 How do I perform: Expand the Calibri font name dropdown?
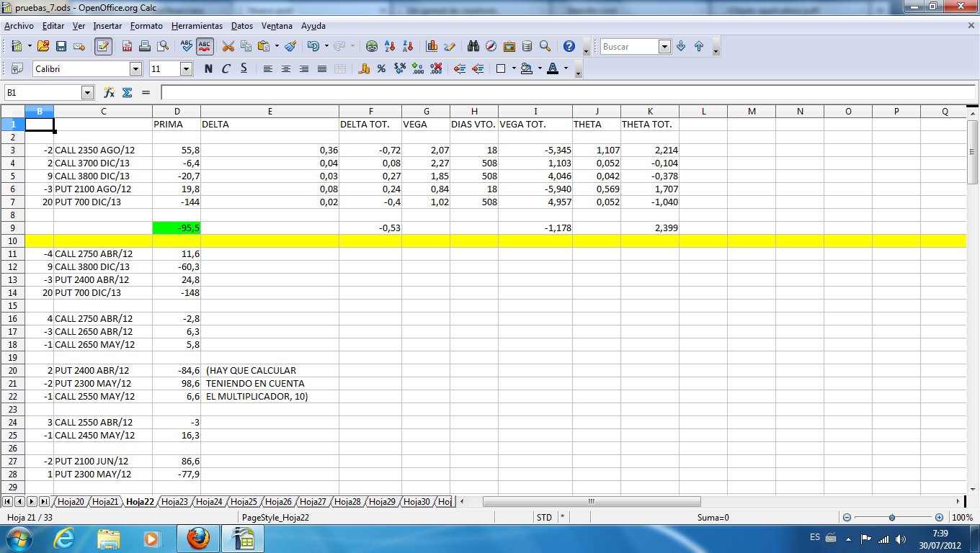coord(135,69)
